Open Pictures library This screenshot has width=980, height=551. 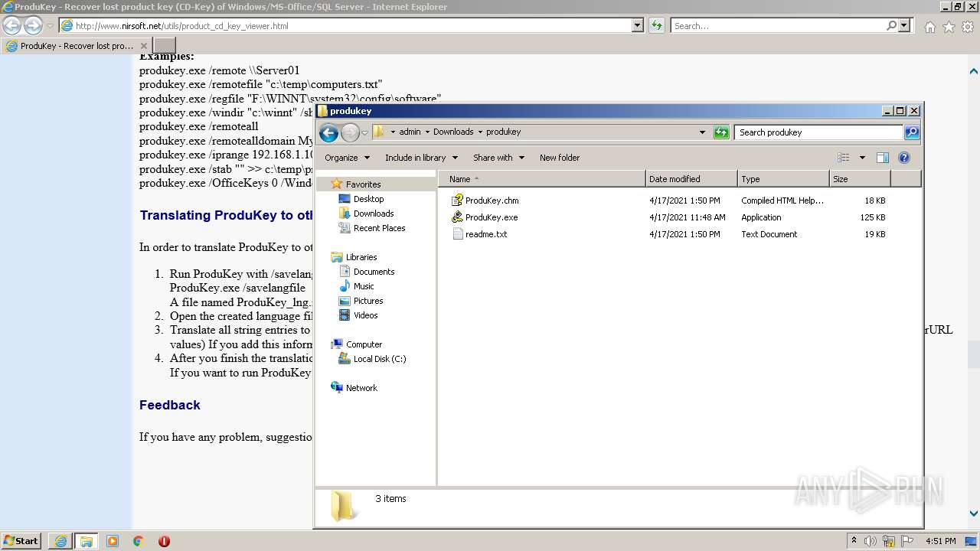368,301
